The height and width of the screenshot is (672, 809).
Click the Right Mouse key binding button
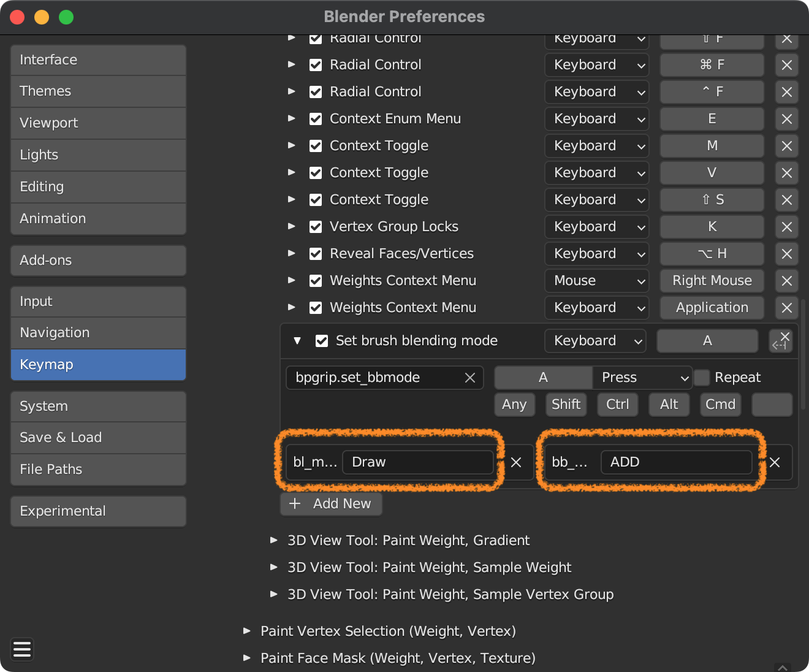click(x=712, y=281)
